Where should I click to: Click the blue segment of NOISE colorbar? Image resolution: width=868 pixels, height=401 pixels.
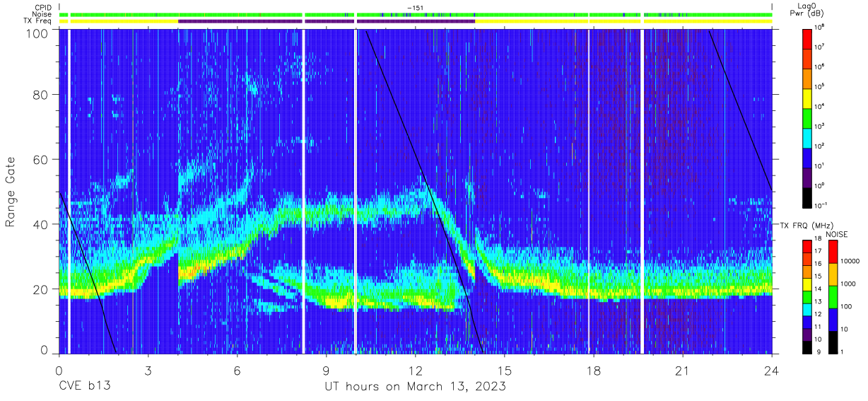click(x=834, y=319)
